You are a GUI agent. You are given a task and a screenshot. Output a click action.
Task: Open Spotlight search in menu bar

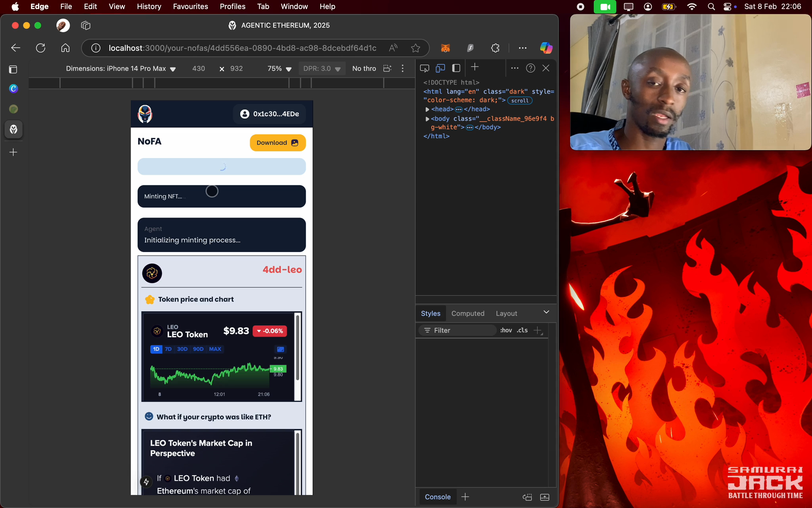(711, 6)
